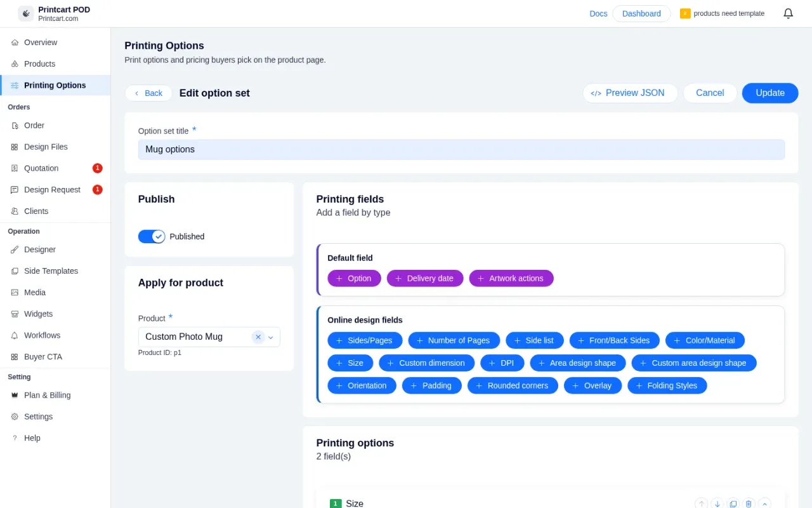Collapse the Size field row
Viewport: 812px width, 508px height.
(x=764, y=504)
